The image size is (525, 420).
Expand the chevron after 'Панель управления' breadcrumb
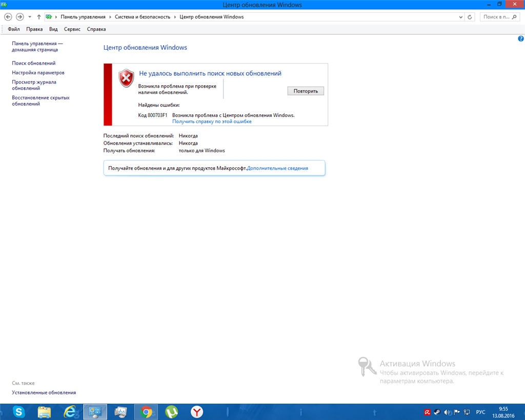tap(110, 17)
